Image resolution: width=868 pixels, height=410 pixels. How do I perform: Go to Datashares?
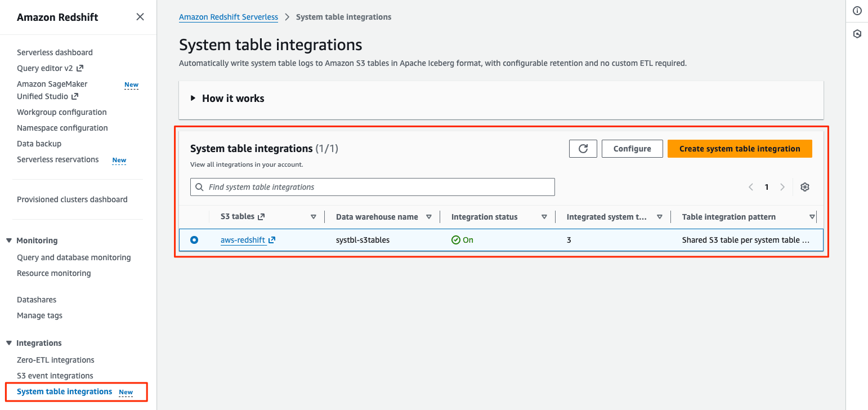(37, 300)
